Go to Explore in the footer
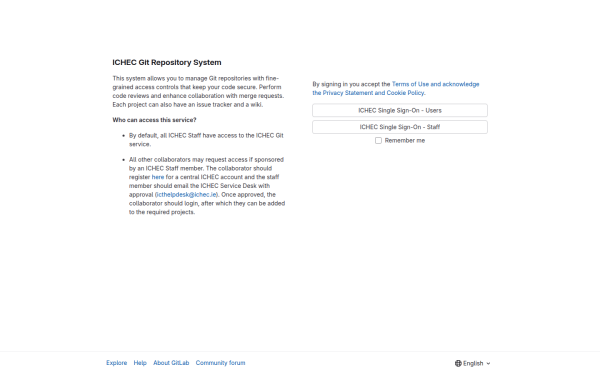The image size is (600, 375). click(x=117, y=363)
